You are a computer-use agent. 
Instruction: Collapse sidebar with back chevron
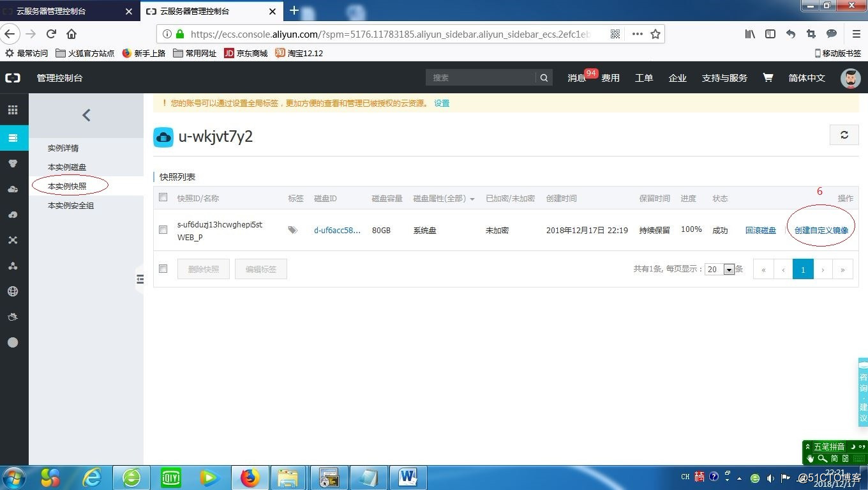(x=86, y=115)
